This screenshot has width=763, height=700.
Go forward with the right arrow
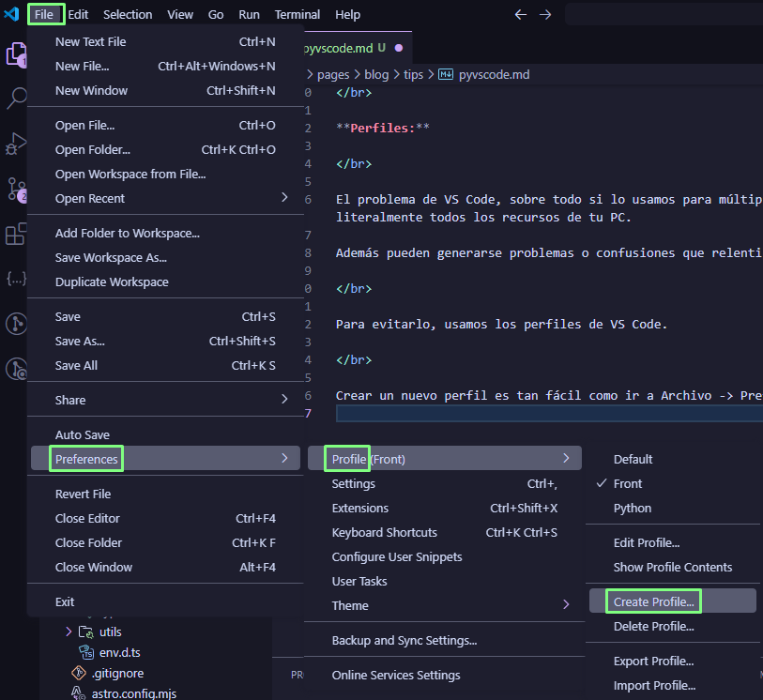(545, 15)
